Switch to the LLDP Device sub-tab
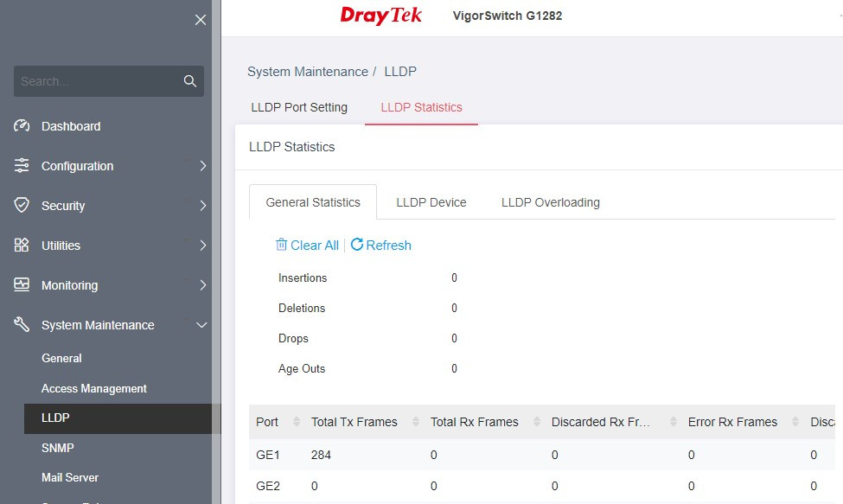 pos(431,202)
